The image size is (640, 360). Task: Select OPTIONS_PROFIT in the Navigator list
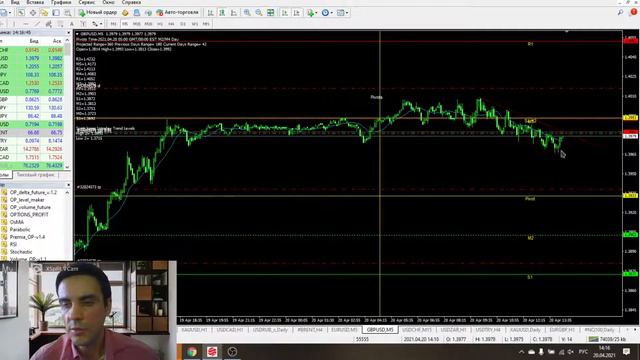29,215
